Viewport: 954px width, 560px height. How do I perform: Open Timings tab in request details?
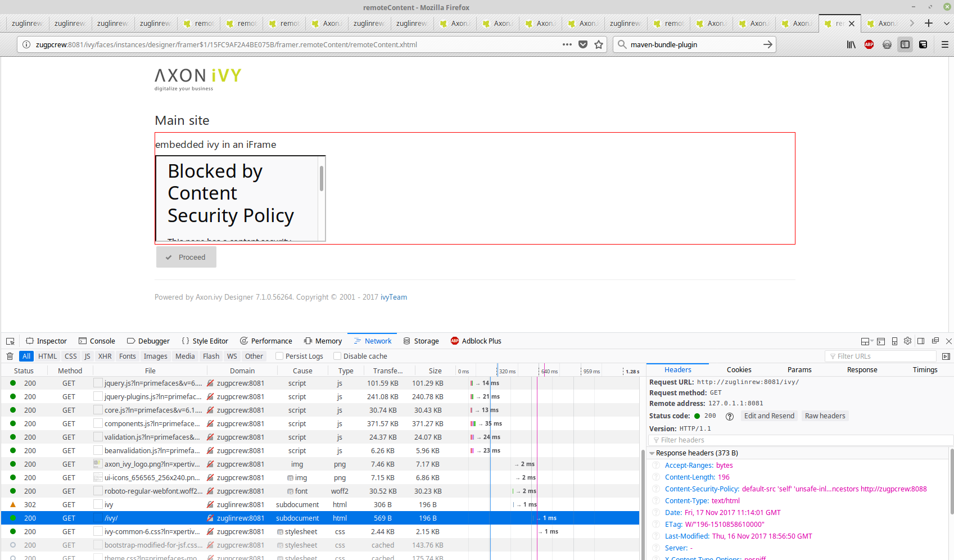point(925,370)
